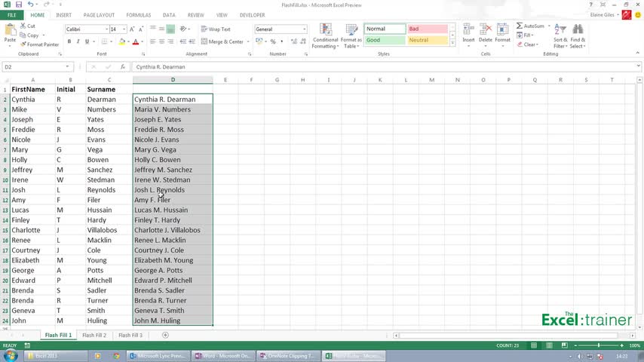This screenshot has height=362, width=644.
Task: Click the Paste icon in Clipboard group
Action: 10,30
